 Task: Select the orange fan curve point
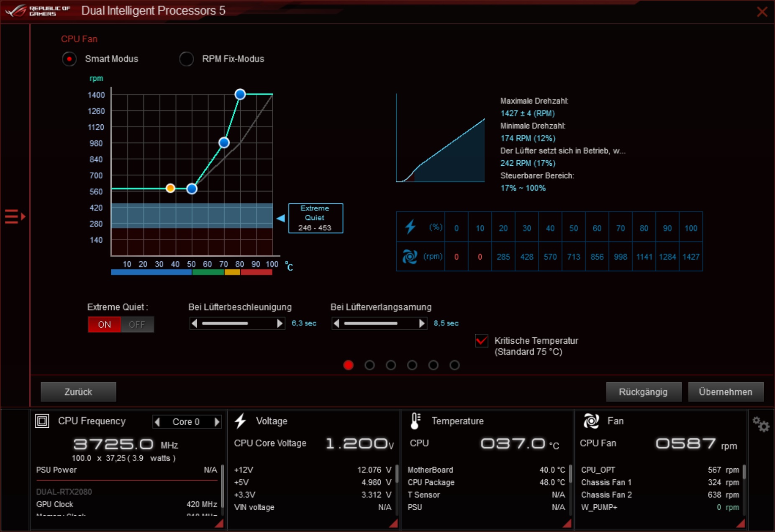coord(170,188)
